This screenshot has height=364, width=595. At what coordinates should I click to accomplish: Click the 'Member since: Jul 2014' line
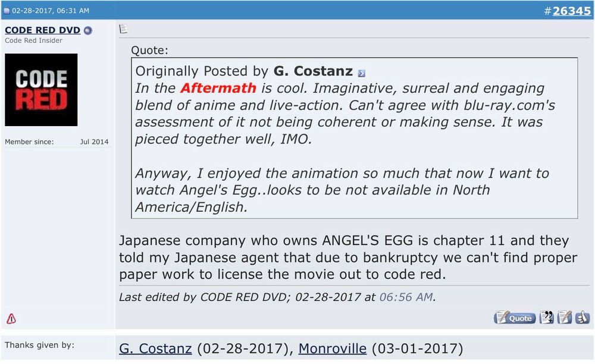click(57, 142)
